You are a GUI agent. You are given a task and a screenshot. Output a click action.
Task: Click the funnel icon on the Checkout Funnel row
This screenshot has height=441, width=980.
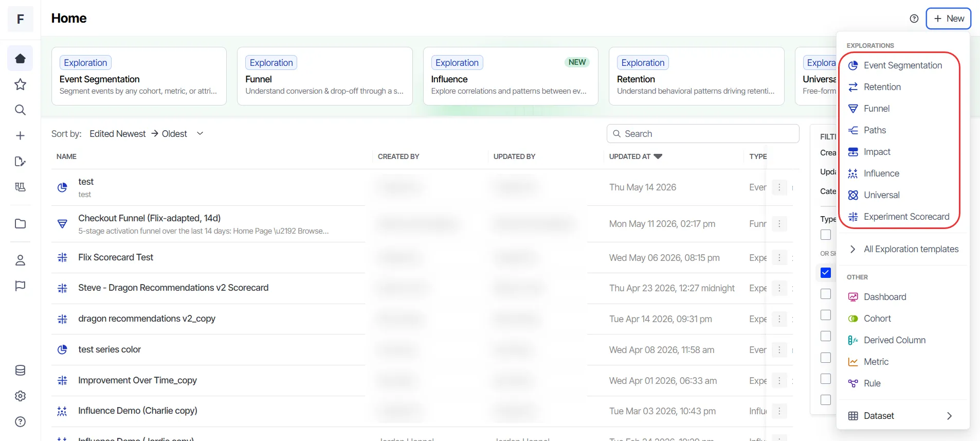[x=62, y=224]
